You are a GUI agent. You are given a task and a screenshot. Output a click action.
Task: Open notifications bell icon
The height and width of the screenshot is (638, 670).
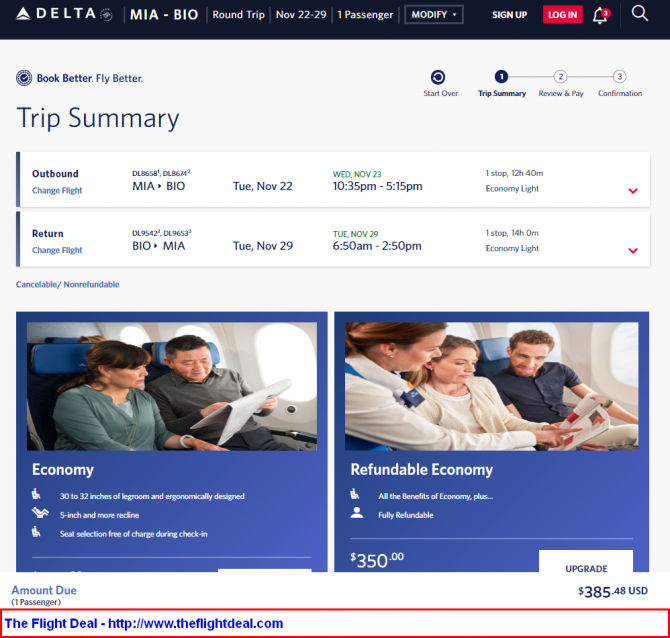pos(600,15)
